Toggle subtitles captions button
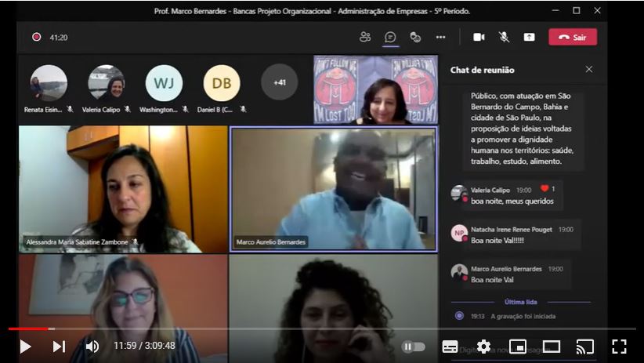Viewport: 644px width, 363px height. 450,347
